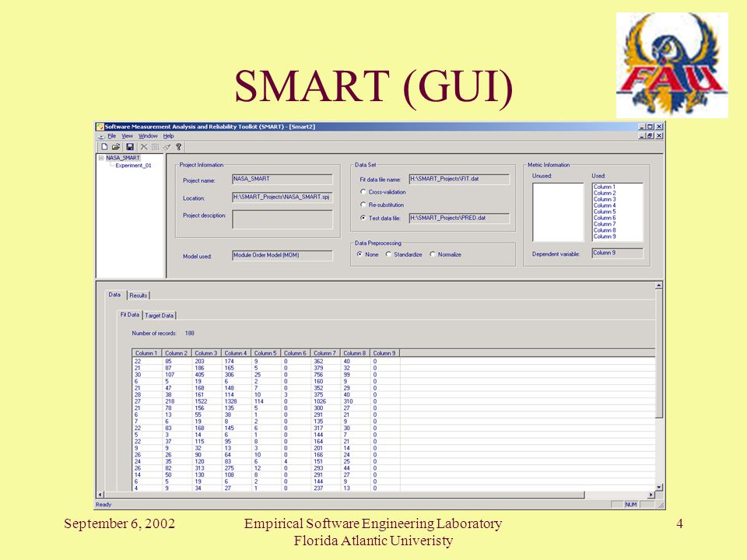Viewport: 747px width, 560px height.
Task: Select Column 1 in Used list
Action: click(605, 187)
